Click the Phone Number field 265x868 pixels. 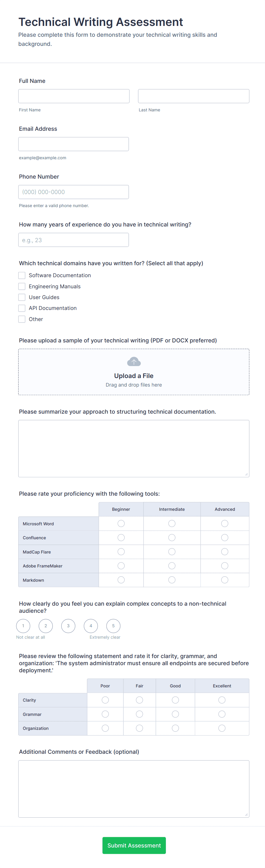tap(74, 192)
